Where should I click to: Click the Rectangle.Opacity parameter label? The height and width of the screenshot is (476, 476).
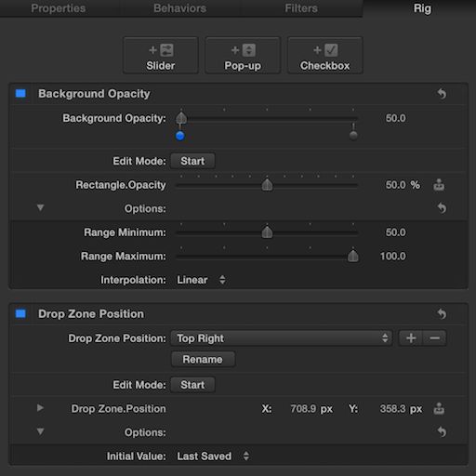tap(121, 185)
